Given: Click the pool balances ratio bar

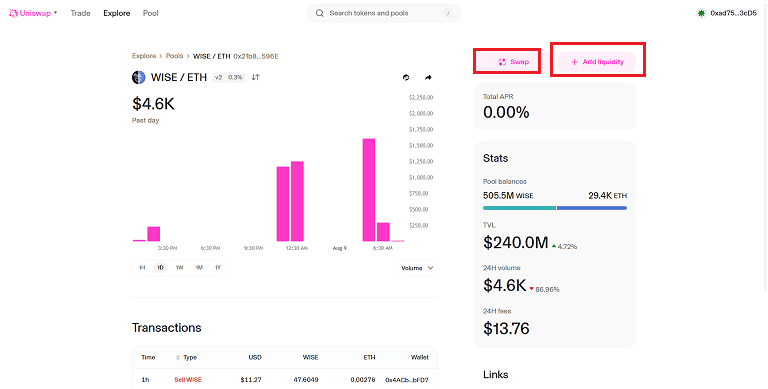Looking at the screenshot, I should tap(555, 208).
